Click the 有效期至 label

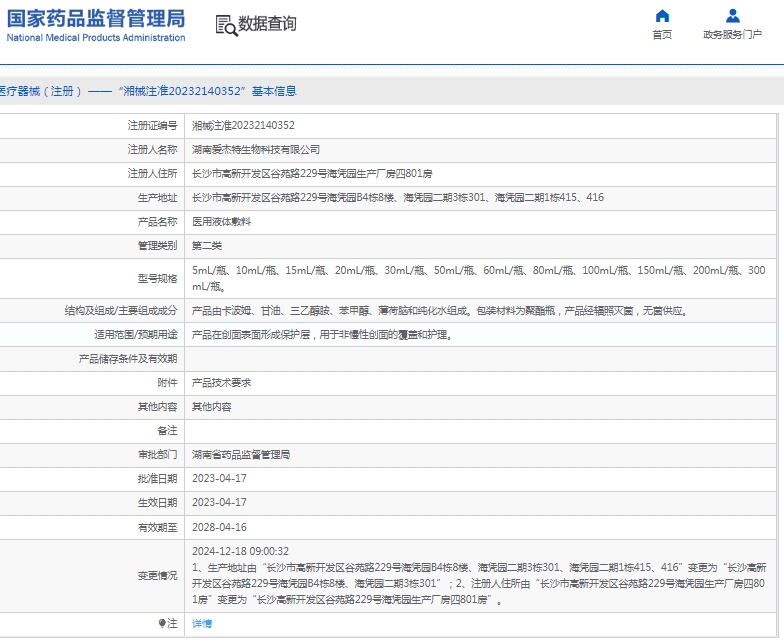158,527
